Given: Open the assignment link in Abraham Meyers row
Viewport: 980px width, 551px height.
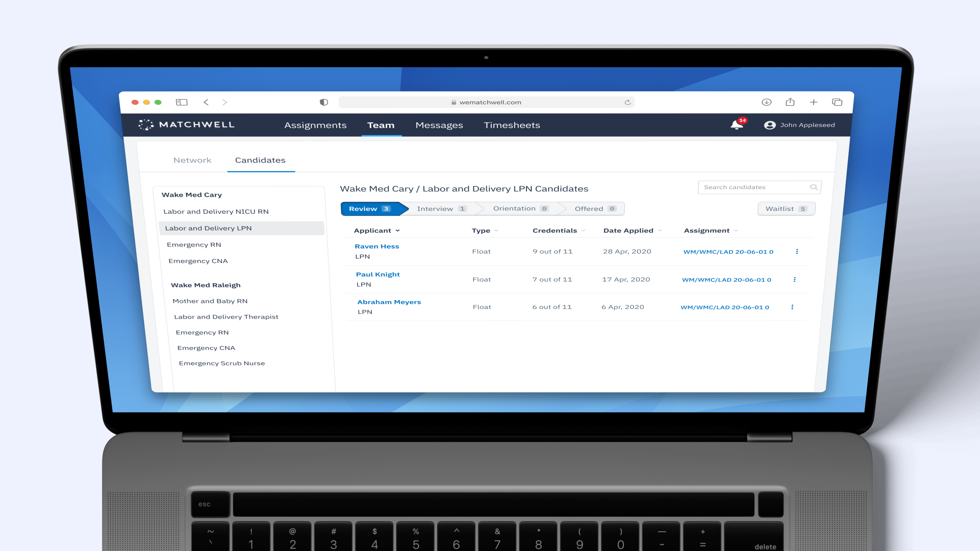Looking at the screenshot, I should [725, 307].
